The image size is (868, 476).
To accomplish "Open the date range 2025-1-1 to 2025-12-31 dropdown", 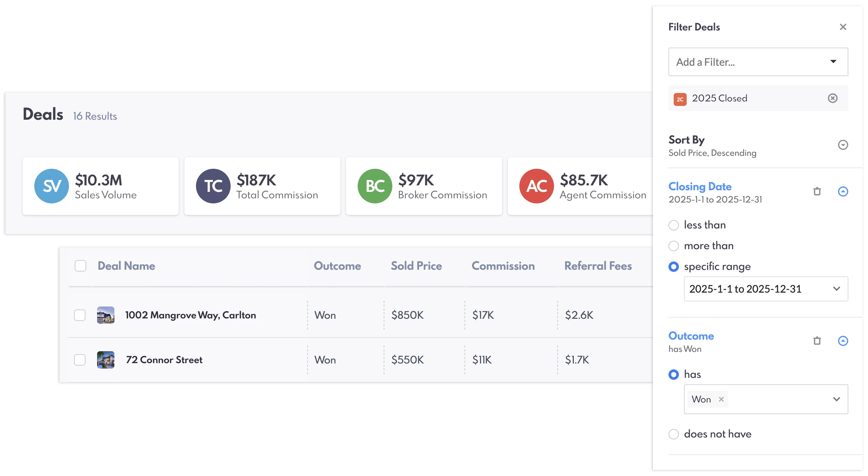I will tap(766, 289).
